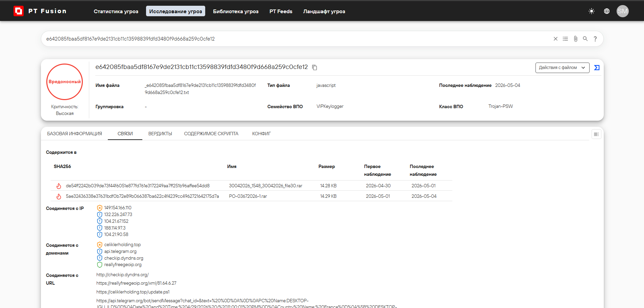This screenshot has height=308, width=644.
Task: Open domain celiklerholding.top link
Action: point(122,245)
